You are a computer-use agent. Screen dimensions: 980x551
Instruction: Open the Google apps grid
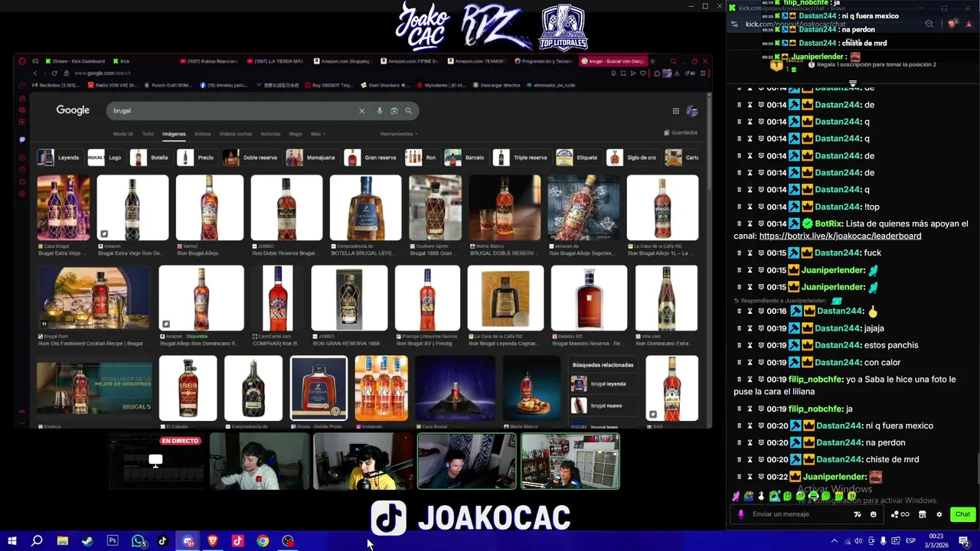676,111
